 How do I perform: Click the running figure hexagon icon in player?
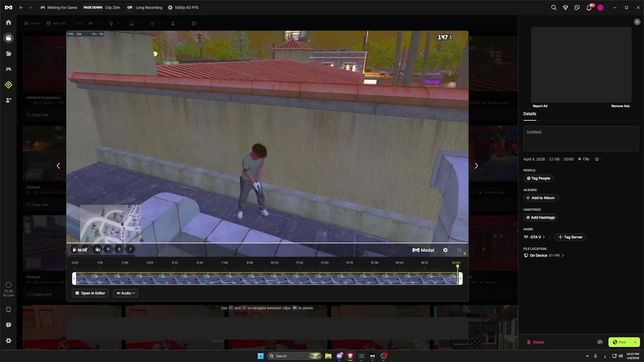(130, 249)
